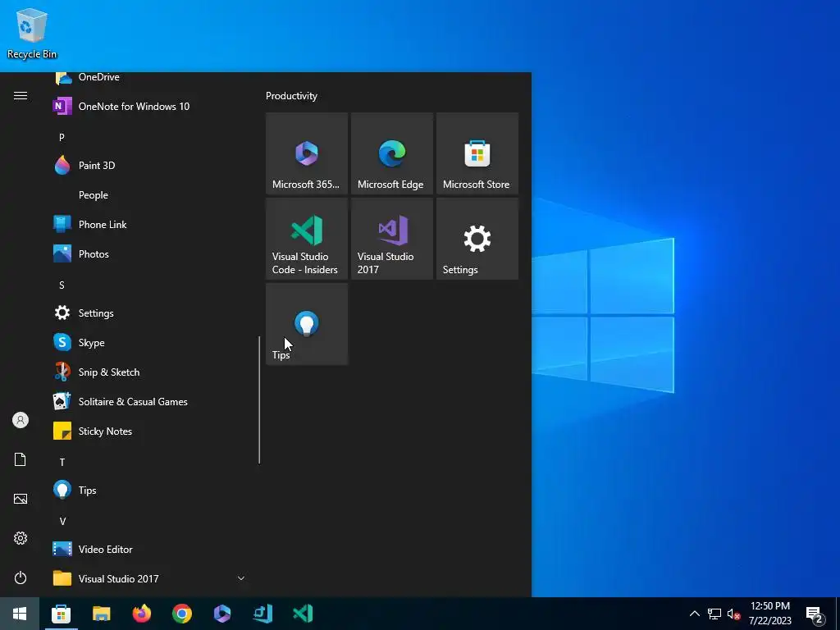The height and width of the screenshot is (630, 840).
Task: Expand the Visual Studio 2017 folder chevron
Action: pos(241,578)
